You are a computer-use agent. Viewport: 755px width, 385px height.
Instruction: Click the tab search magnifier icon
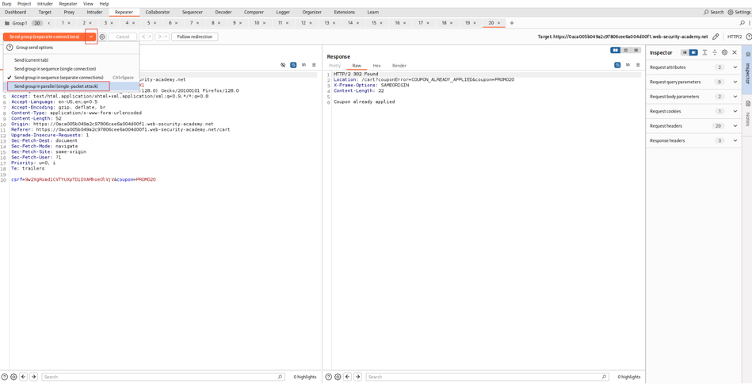pyautogui.click(x=742, y=23)
